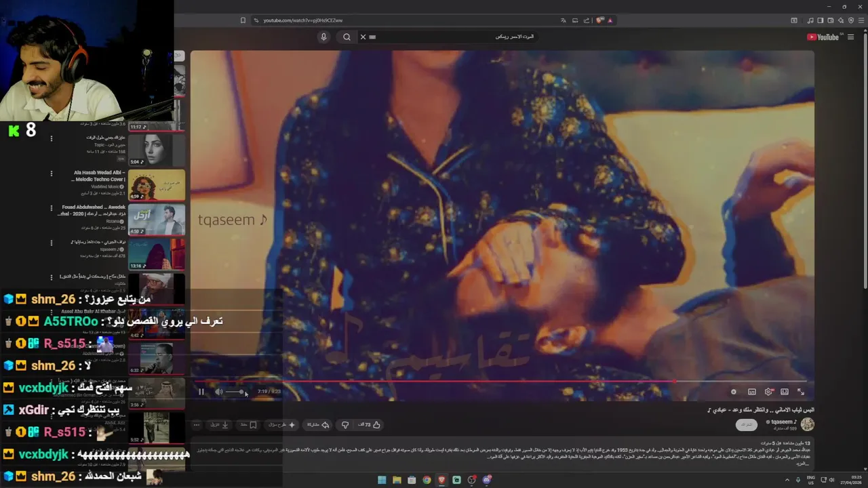Open the YouTube home logo
Viewport: 868px width, 488px height.
[x=823, y=37]
